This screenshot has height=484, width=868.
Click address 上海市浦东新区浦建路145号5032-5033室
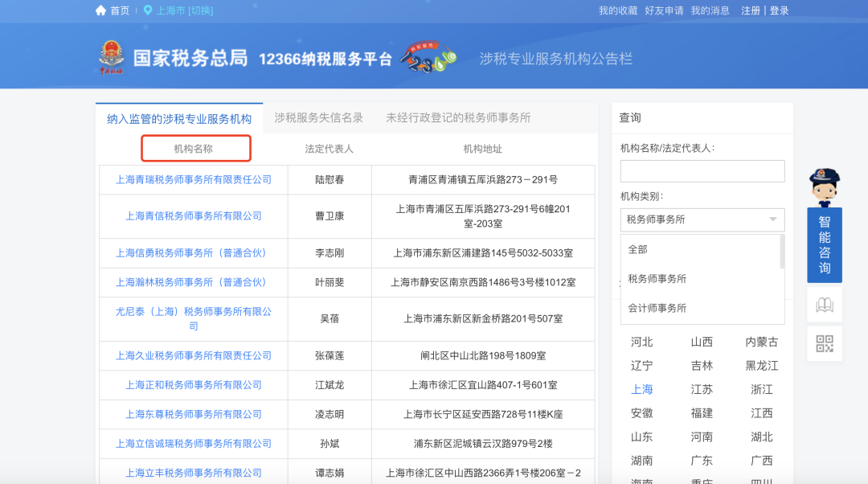coord(483,252)
